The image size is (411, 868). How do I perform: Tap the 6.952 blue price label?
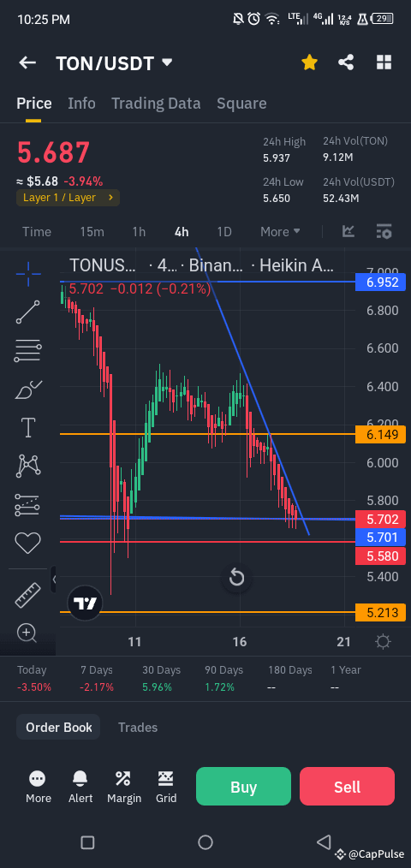[x=382, y=282]
